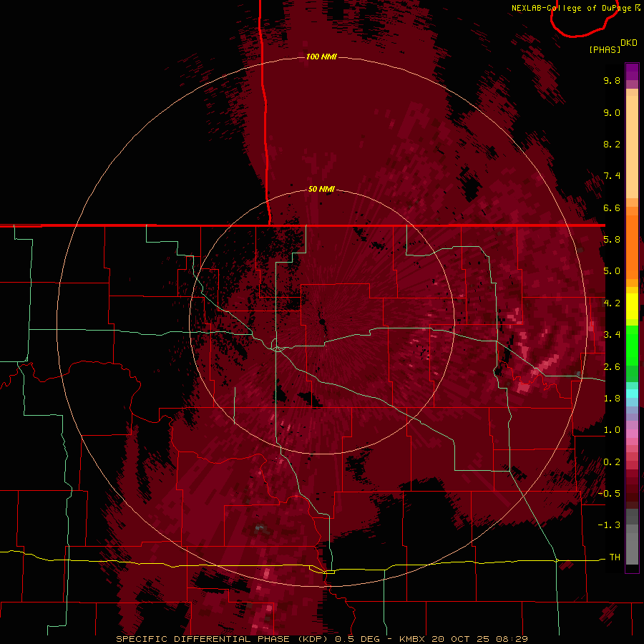Click the 2.6 scale label
The image size is (644, 644).
[x=612, y=367]
